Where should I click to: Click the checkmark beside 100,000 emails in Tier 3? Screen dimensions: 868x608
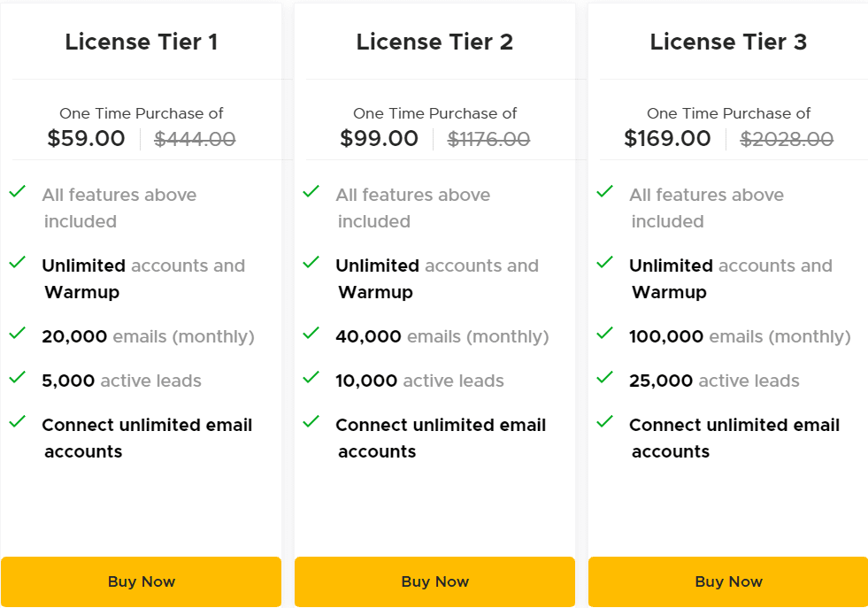pyautogui.click(x=604, y=335)
